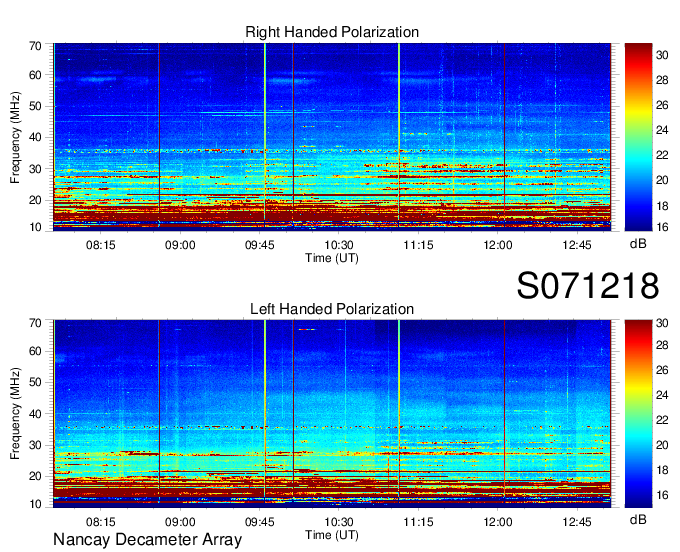Click the top plot 'Frequency (MHz)' axis label
This screenshot has height=552, width=680.
point(15,137)
